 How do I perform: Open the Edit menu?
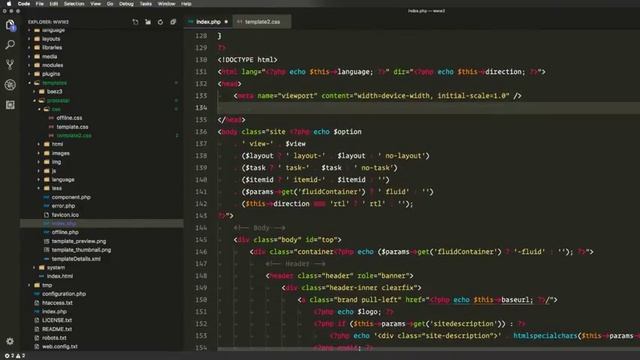[x=53, y=4]
